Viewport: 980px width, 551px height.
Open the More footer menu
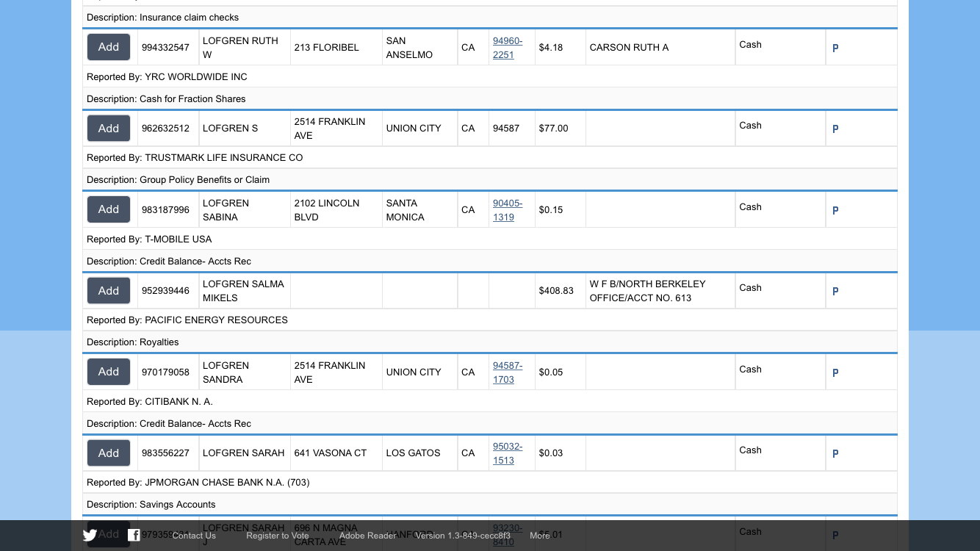pyautogui.click(x=540, y=536)
